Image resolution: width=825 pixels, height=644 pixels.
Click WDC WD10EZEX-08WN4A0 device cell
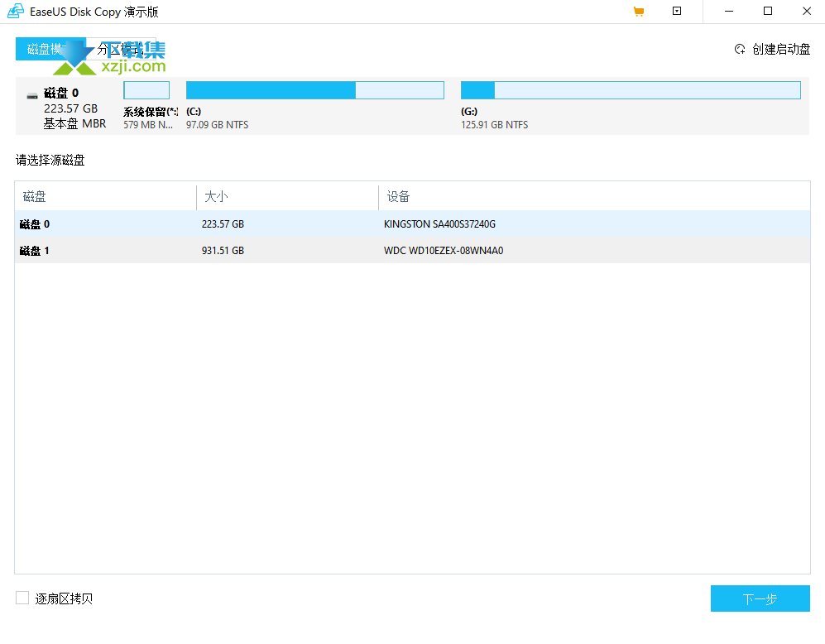point(444,251)
